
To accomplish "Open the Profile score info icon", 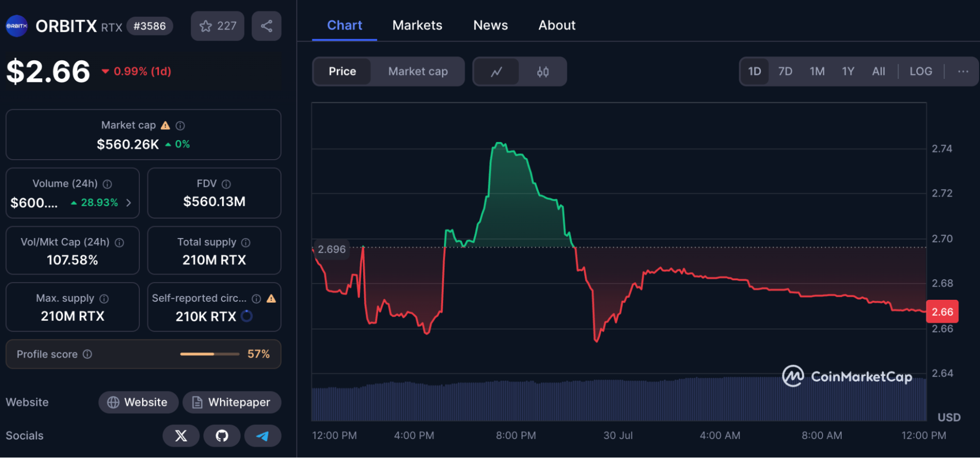I will pos(87,354).
